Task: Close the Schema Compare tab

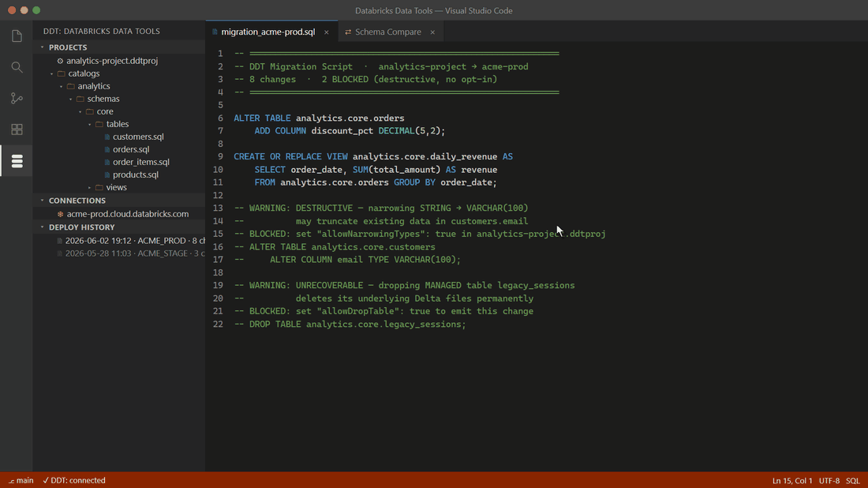Action: (x=433, y=32)
